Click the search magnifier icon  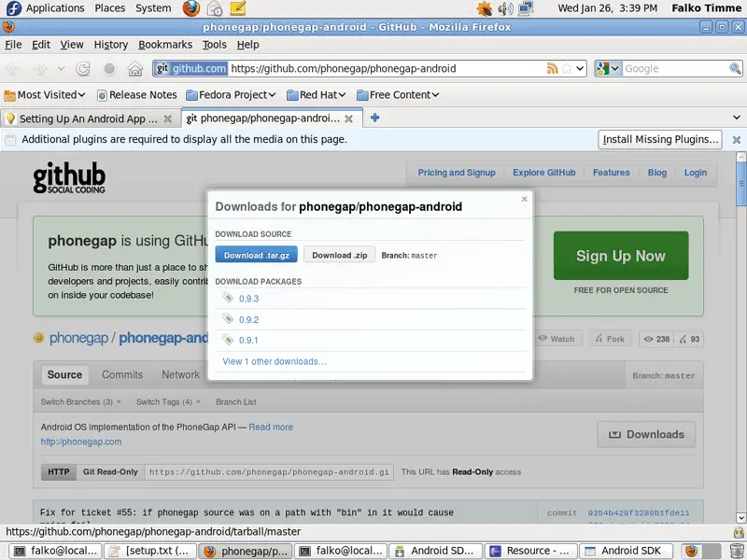pos(735,68)
